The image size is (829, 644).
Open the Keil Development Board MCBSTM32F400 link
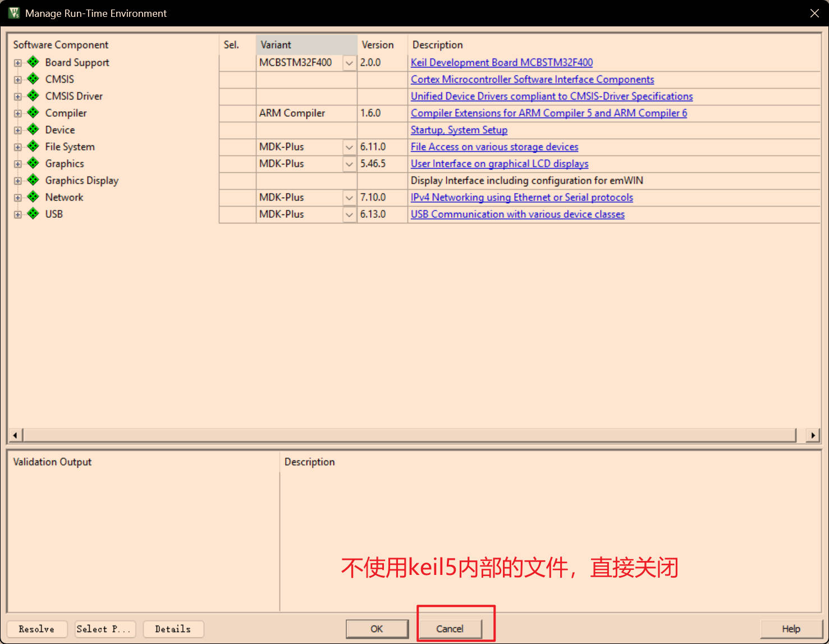[501, 63]
